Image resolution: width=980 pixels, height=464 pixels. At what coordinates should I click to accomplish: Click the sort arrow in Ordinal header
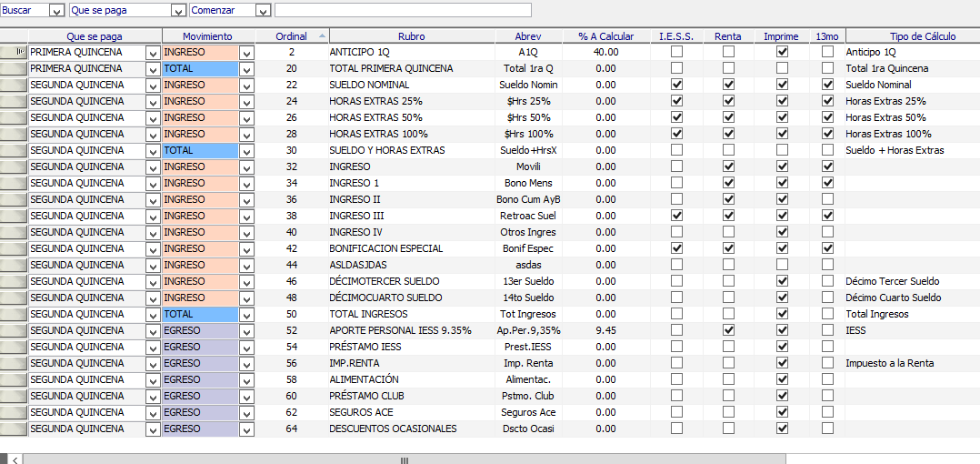click(322, 36)
